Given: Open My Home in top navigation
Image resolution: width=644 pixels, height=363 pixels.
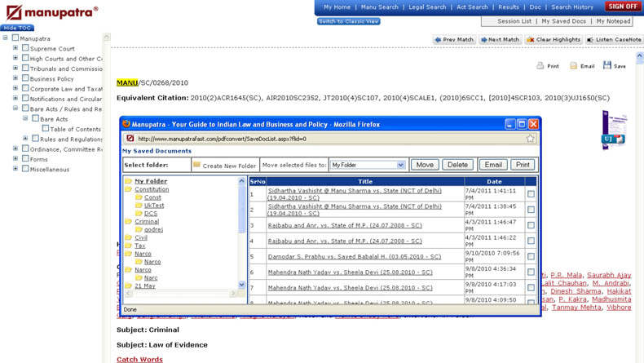Looking at the screenshot, I should [x=337, y=7].
